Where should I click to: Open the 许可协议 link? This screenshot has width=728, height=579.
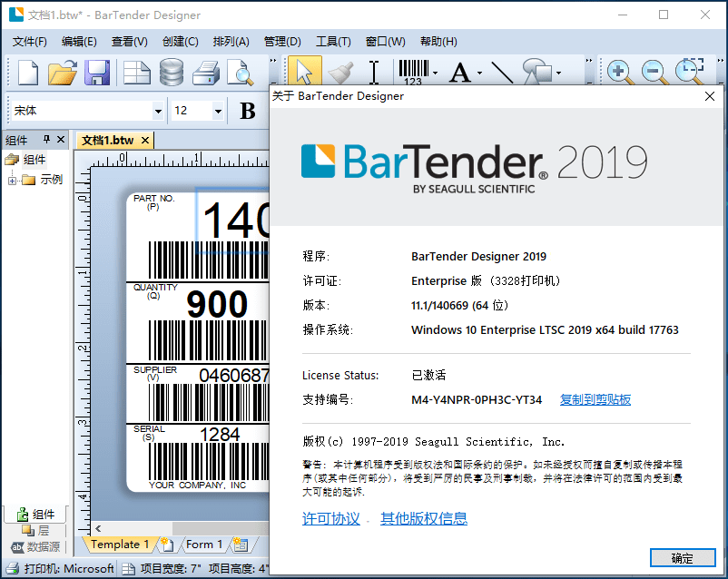[x=331, y=518]
